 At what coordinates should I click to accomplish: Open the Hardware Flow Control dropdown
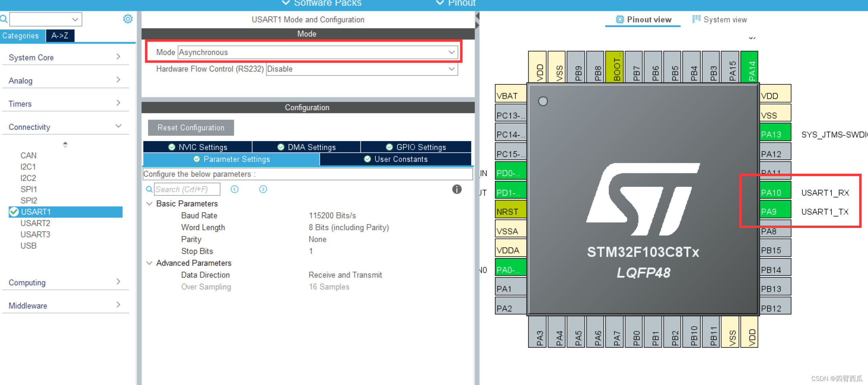(x=452, y=69)
